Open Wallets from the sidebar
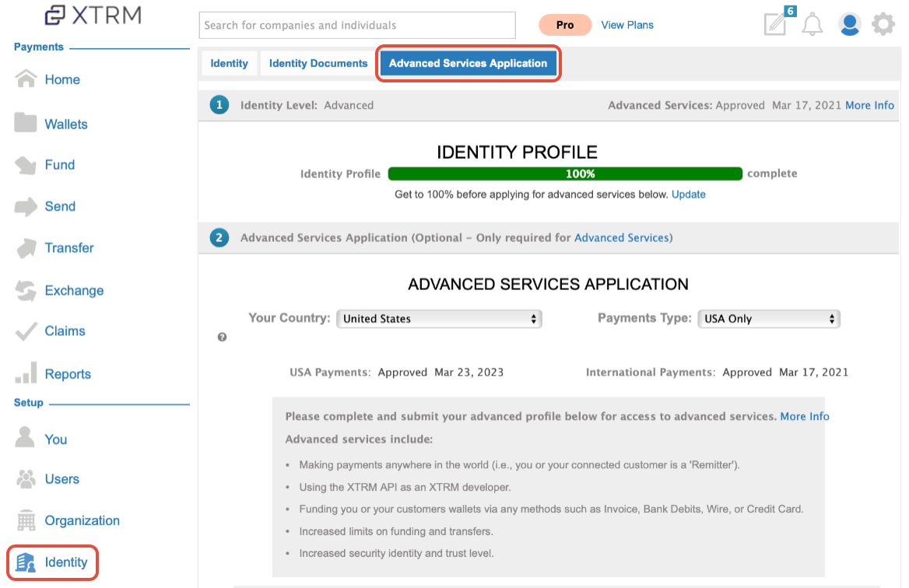909x588 pixels. [66, 124]
